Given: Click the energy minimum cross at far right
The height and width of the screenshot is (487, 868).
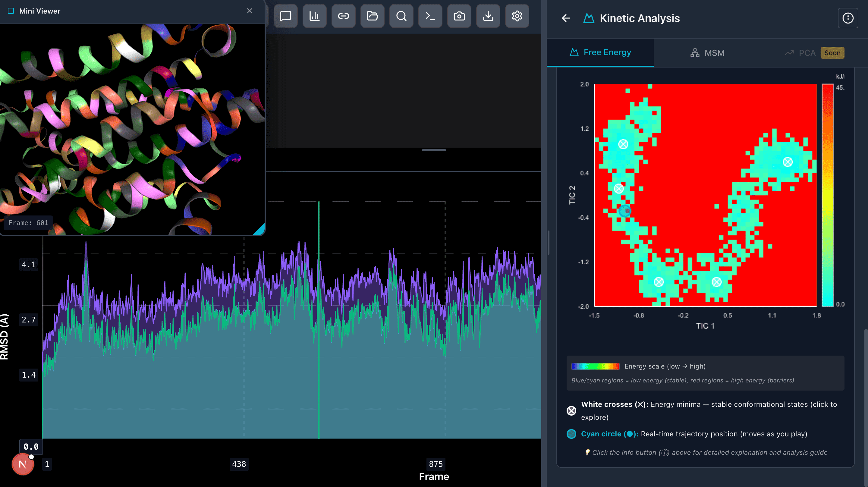Looking at the screenshot, I should [x=788, y=162].
